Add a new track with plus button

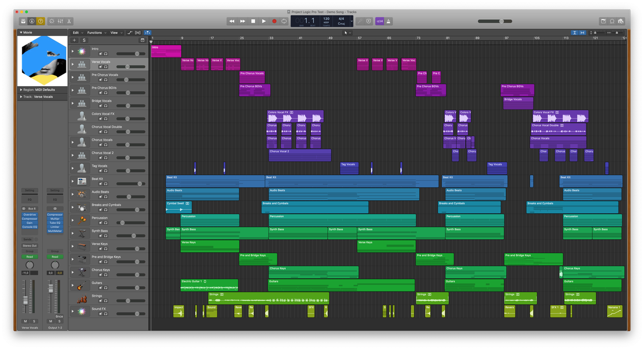[74, 40]
